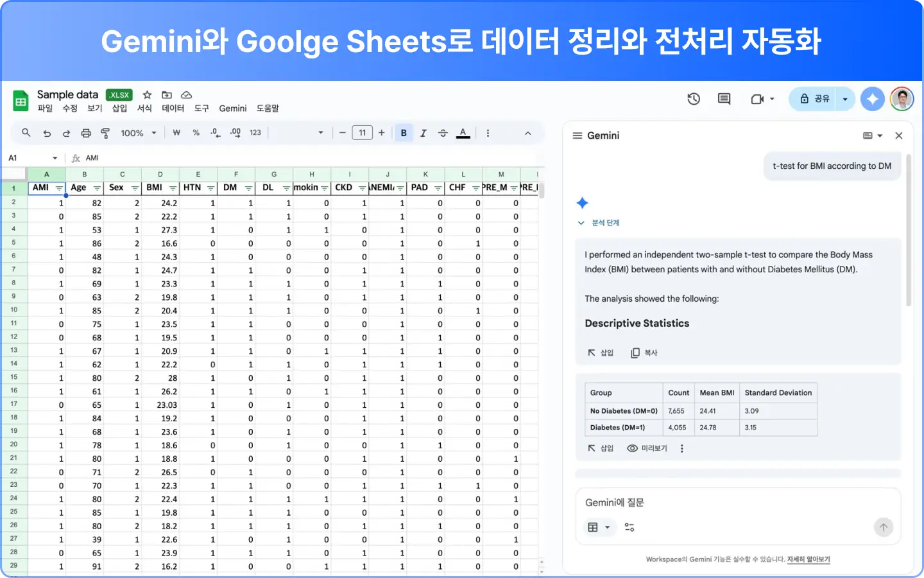Click the video meeting camera icon

758,99
